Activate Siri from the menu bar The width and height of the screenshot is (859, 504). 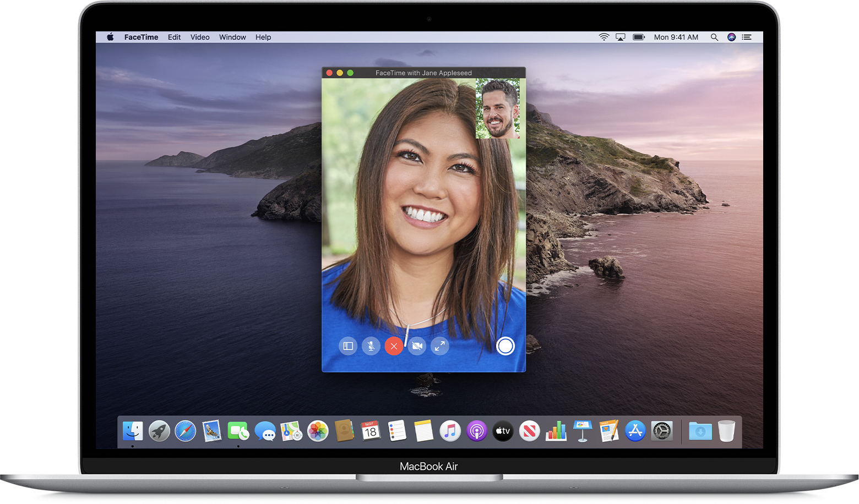tap(731, 37)
